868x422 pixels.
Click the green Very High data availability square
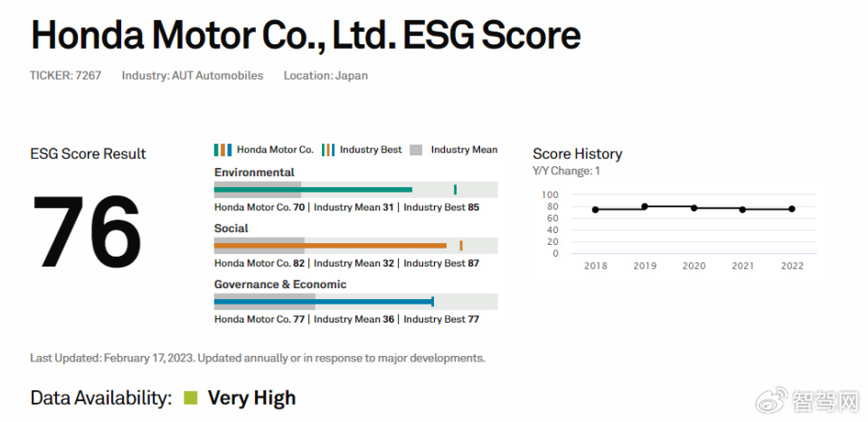coord(191,398)
